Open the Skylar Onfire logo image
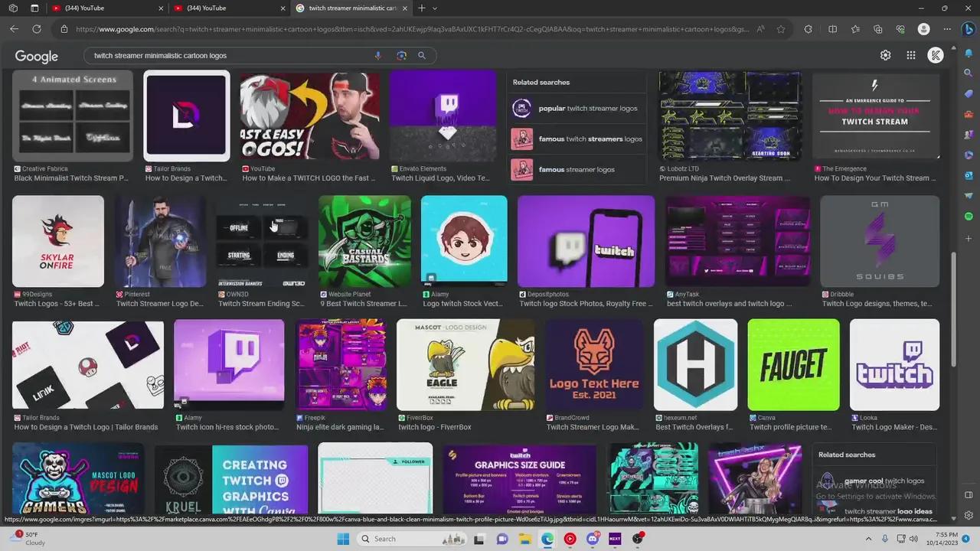This screenshot has width=980, height=551. (58, 241)
